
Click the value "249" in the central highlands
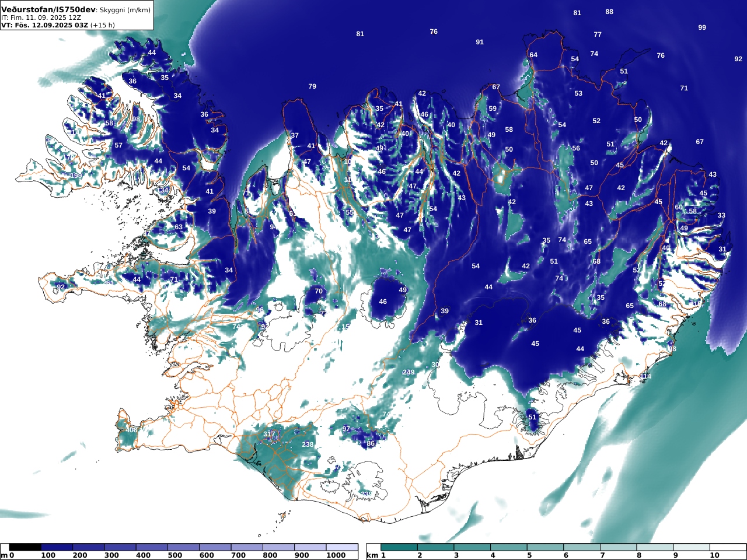point(409,372)
